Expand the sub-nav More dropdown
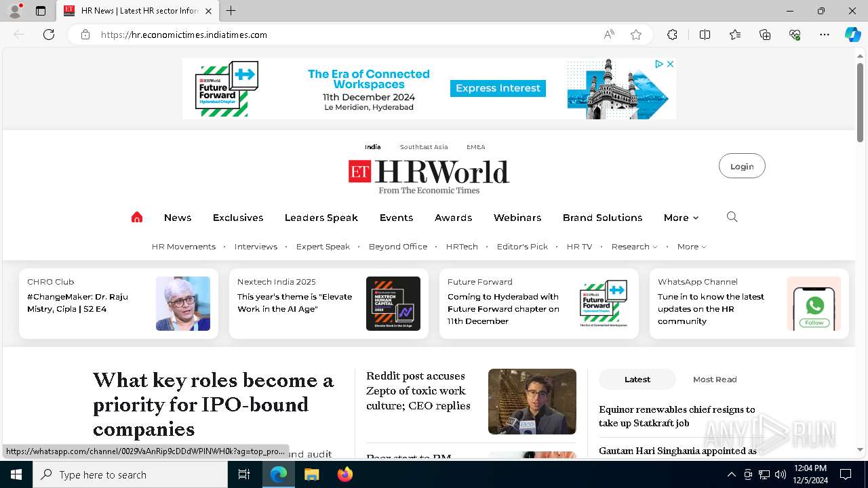The image size is (868, 488). 692,247
